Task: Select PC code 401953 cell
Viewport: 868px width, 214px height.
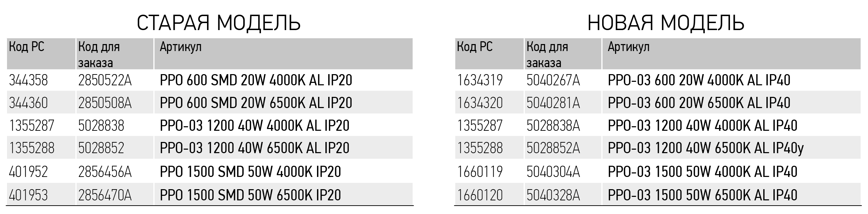Action: click(x=28, y=195)
